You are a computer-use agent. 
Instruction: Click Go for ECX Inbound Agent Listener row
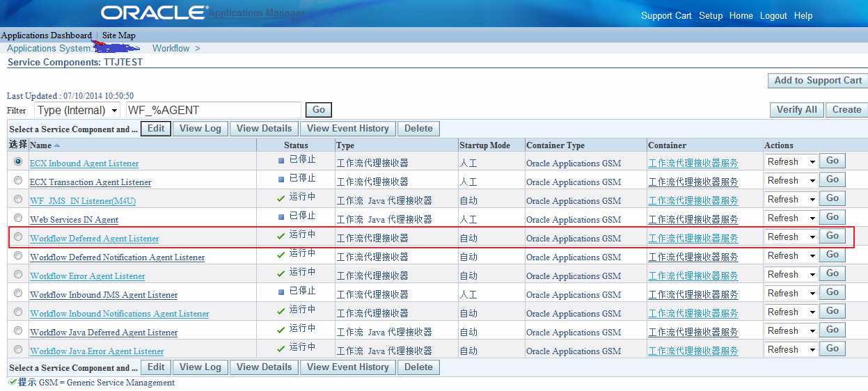coord(833,161)
